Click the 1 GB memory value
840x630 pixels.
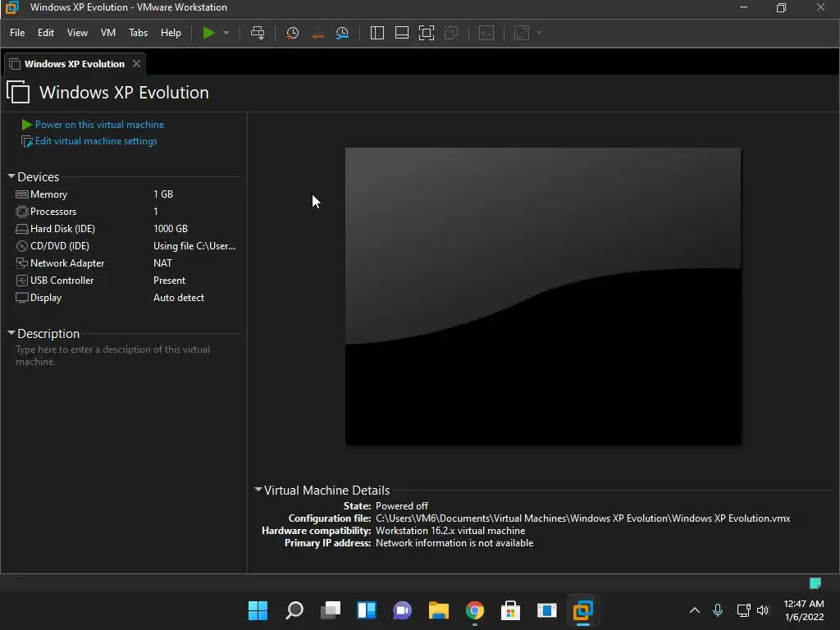tap(163, 194)
